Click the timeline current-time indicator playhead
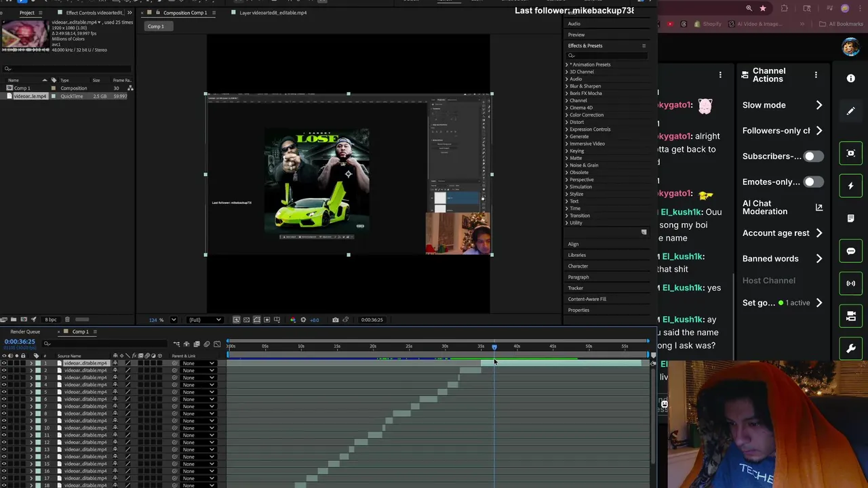Viewport: 868px width, 488px height. click(494, 347)
